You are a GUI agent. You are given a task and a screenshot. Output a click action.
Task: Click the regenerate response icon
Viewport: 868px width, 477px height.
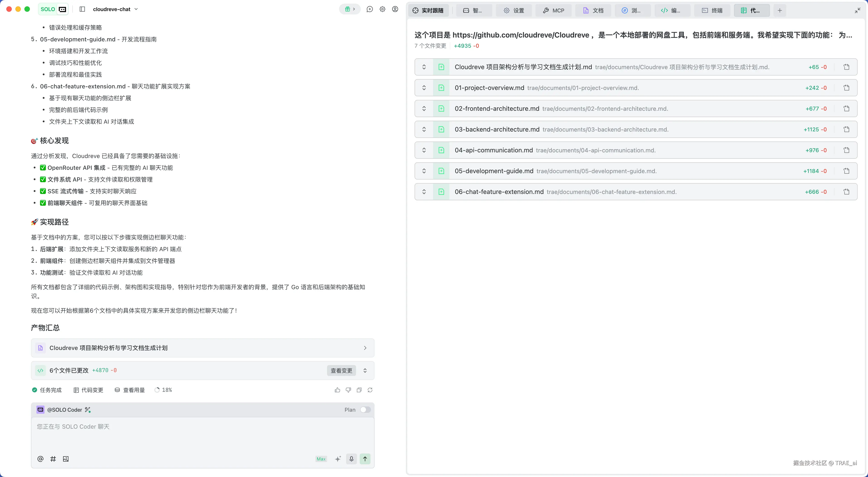(x=370, y=390)
